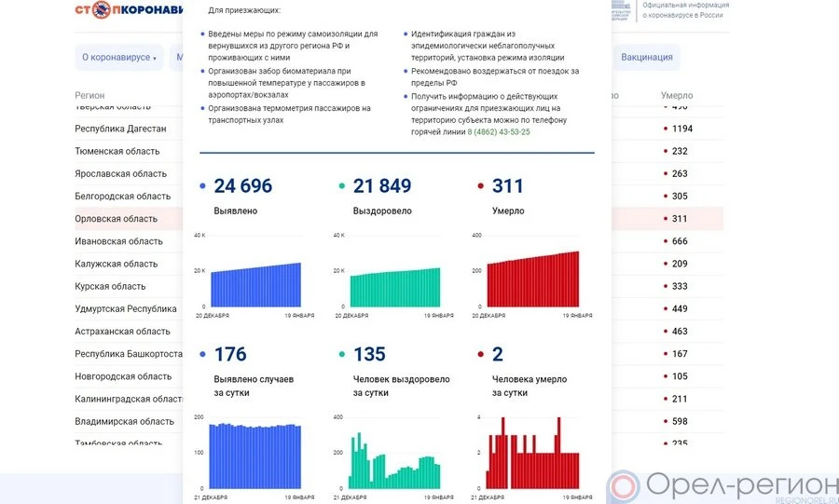839x504 pixels.
Task: Click the government emblem icon in header
Action: click(x=621, y=11)
